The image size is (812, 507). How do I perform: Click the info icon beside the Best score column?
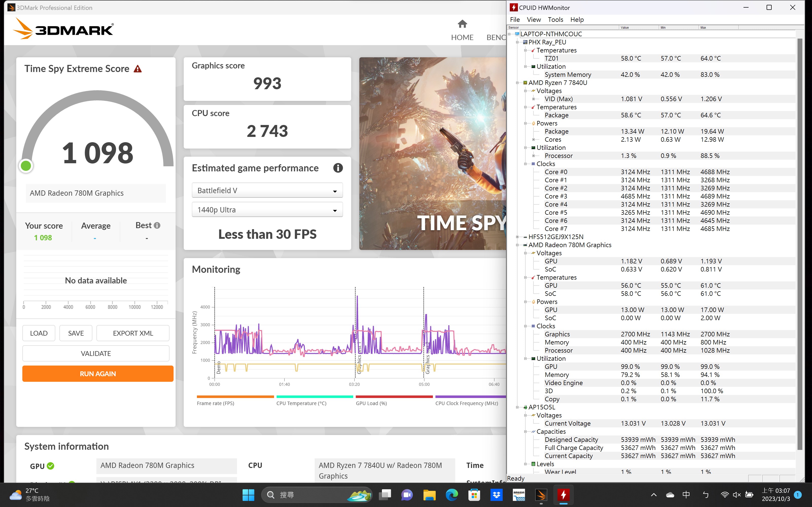coord(158,225)
